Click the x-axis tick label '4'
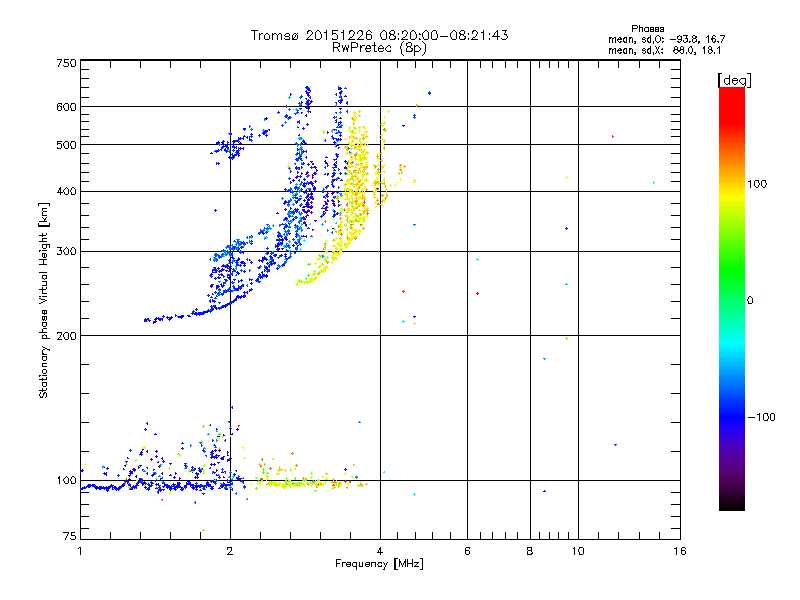 [x=380, y=551]
